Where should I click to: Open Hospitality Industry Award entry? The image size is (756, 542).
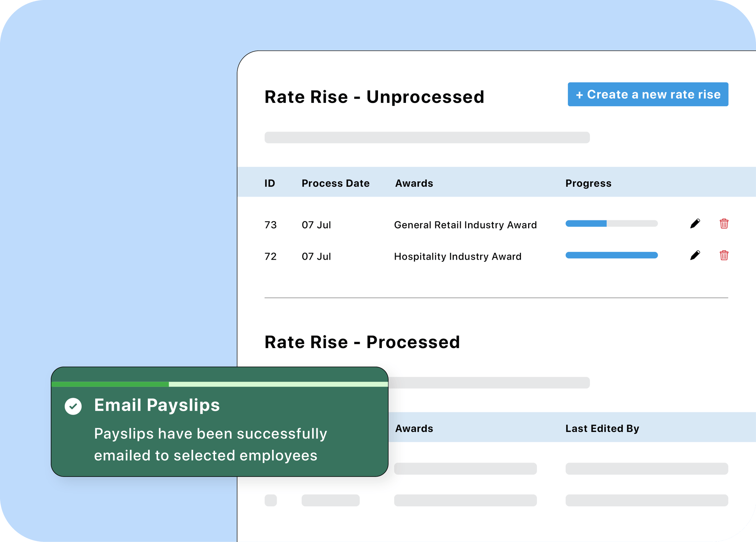(x=457, y=257)
